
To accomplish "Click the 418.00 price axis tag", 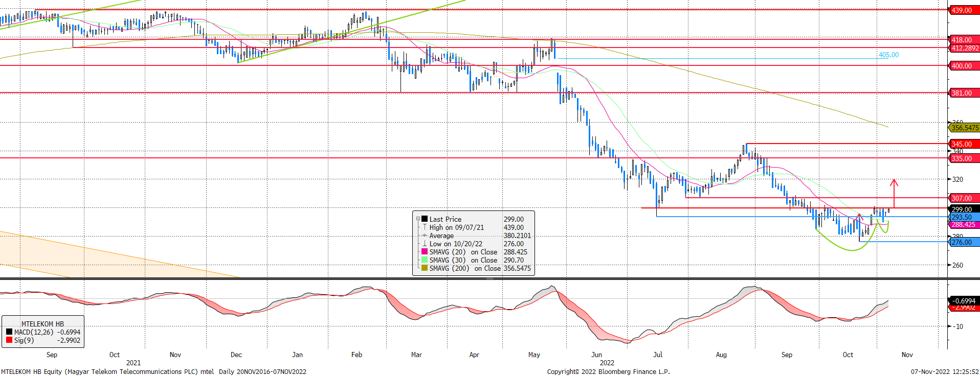I will pyautogui.click(x=964, y=40).
